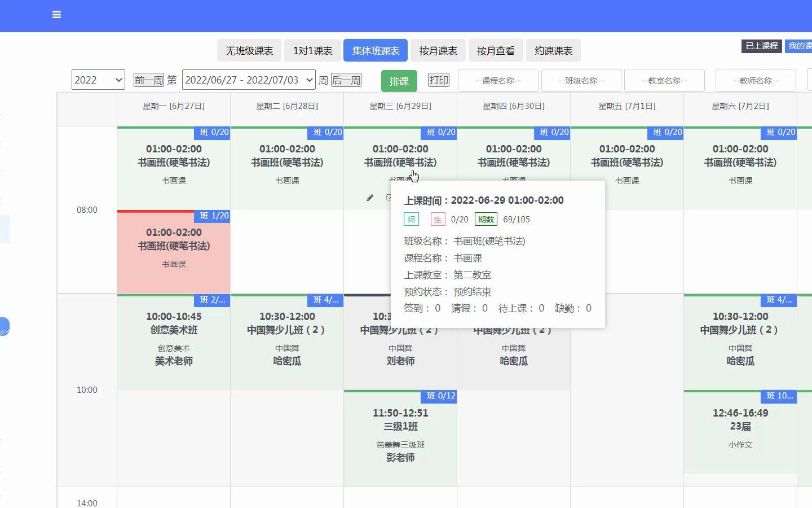Open the 2022 year dropdown
Screen dimensions: 812x508
pyautogui.click(x=98, y=80)
